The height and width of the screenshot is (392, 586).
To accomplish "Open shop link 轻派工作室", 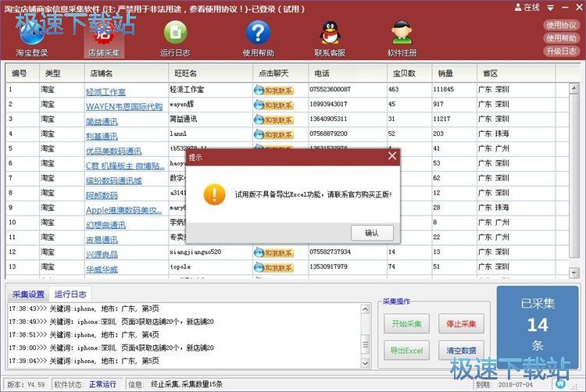I will point(105,92).
